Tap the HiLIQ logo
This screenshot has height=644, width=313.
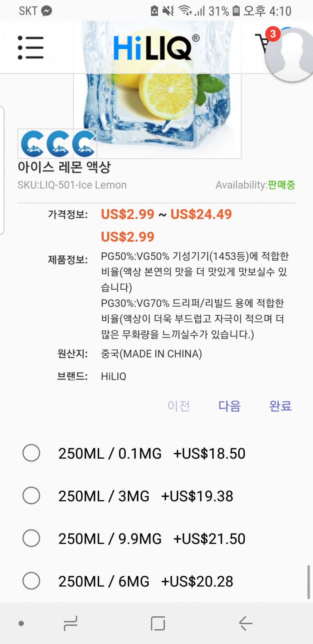pos(156,48)
